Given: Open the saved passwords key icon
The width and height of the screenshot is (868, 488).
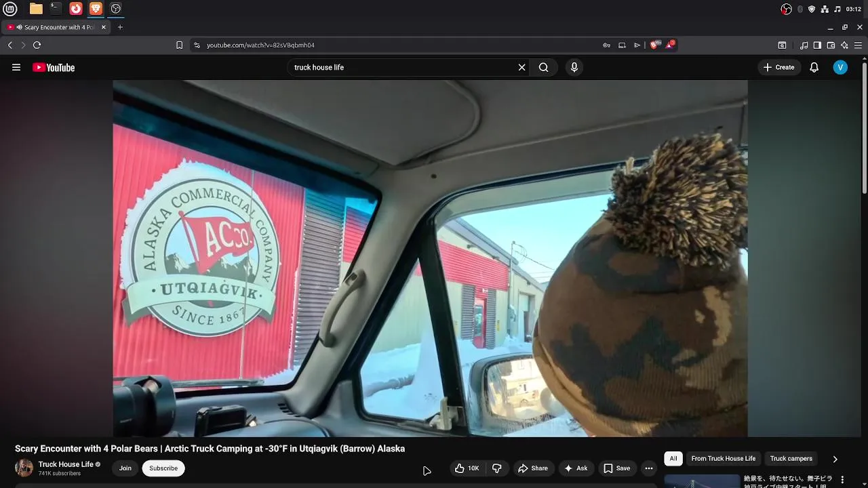Looking at the screenshot, I should click(x=606, y=45).
